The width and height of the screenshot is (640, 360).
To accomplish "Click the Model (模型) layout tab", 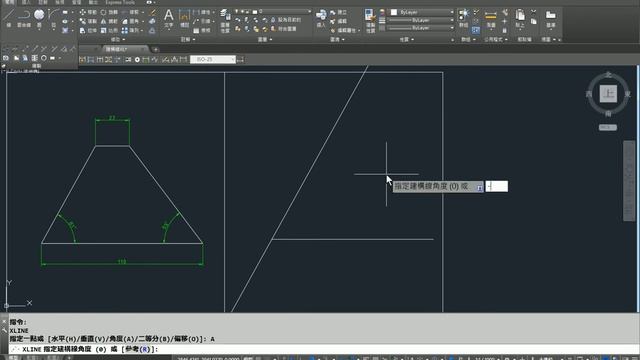I will [13, 358].
